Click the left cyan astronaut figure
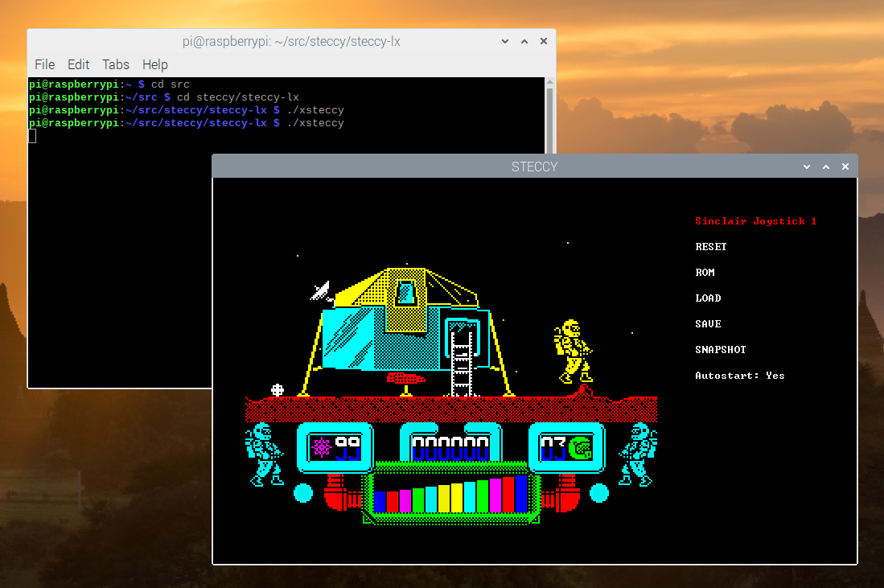Screen dimensions: 884x588 (x=263, y=454)
